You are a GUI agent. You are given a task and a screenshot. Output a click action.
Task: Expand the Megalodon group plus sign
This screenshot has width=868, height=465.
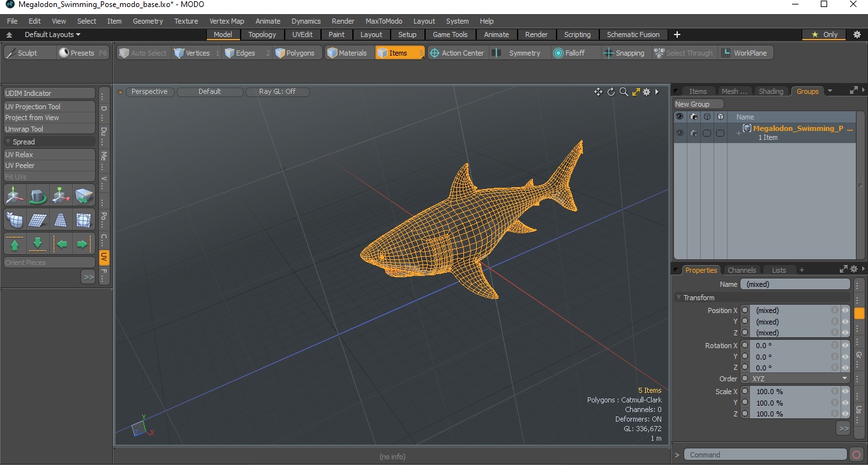738,133
